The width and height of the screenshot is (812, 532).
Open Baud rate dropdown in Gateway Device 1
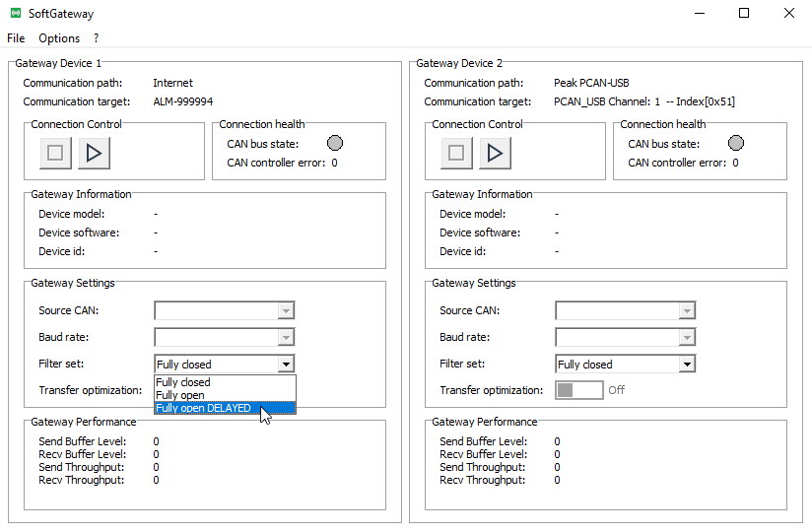[x=225, y=337]
